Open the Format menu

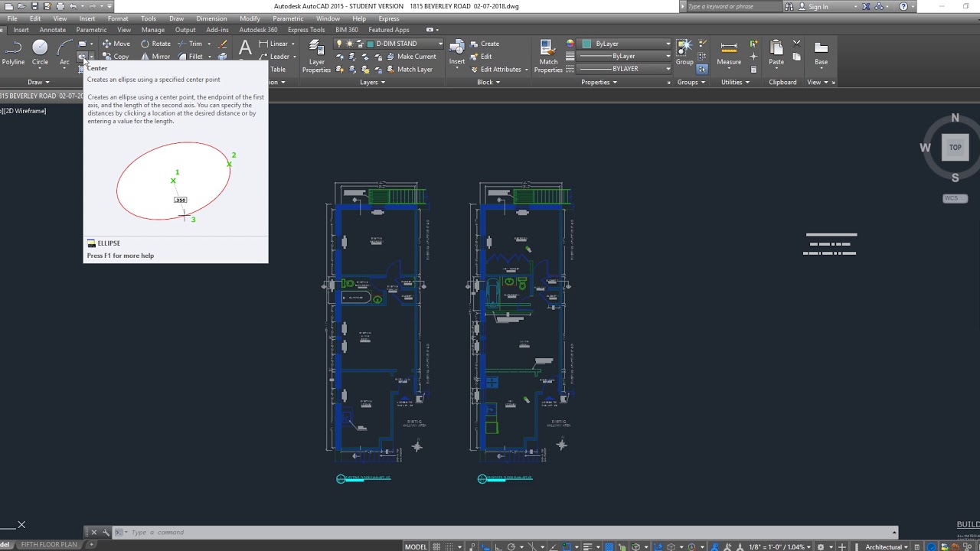click(x=118, y=18)
